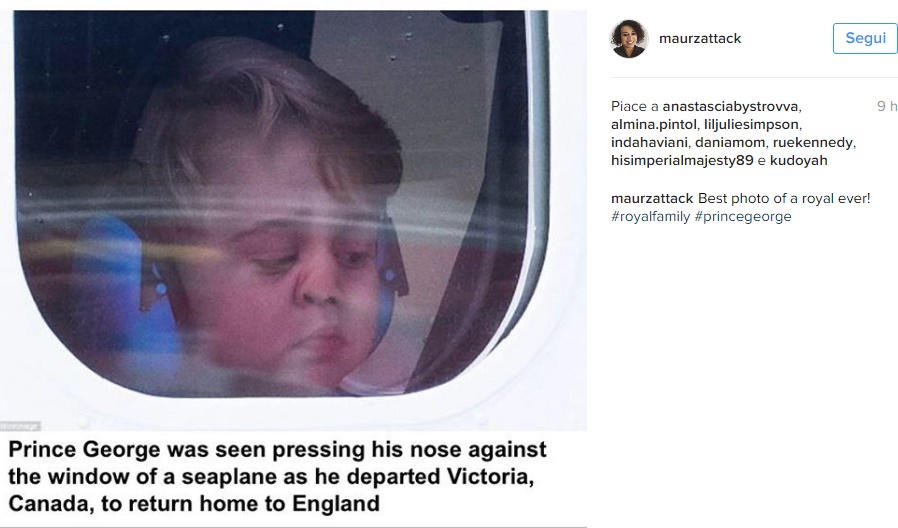Screen dimensions: 898x528
Task: Open anastasciabystrovva's profile from likes
Action: coord(730,107)
